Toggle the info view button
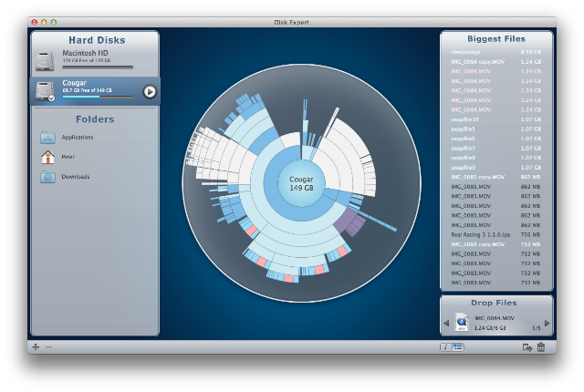This screenshot has height=392, width=584. [x=446, y=347]
